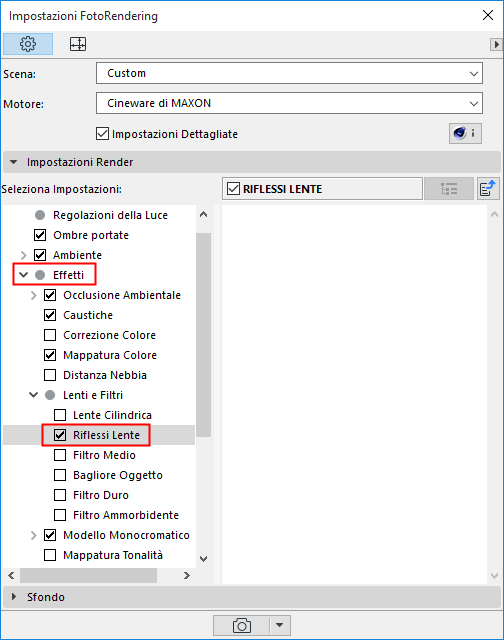Select Regolazioni della Luce tree item
This screenshot has width=504, height=640.
tap(110, 215)
